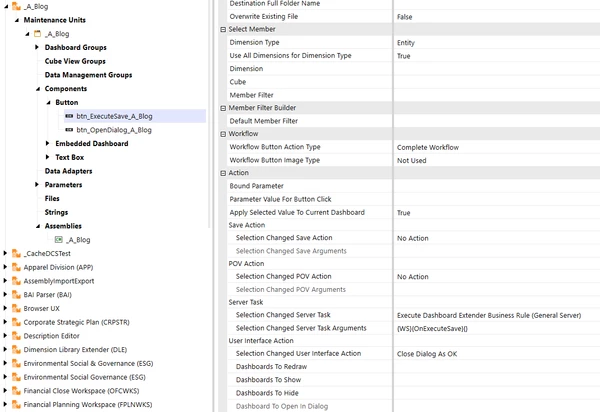Image resolution: width=600 pixels, height=412 pixels.
Task: Click the Financial Close Workspace icon
Action: click(16, 391)
